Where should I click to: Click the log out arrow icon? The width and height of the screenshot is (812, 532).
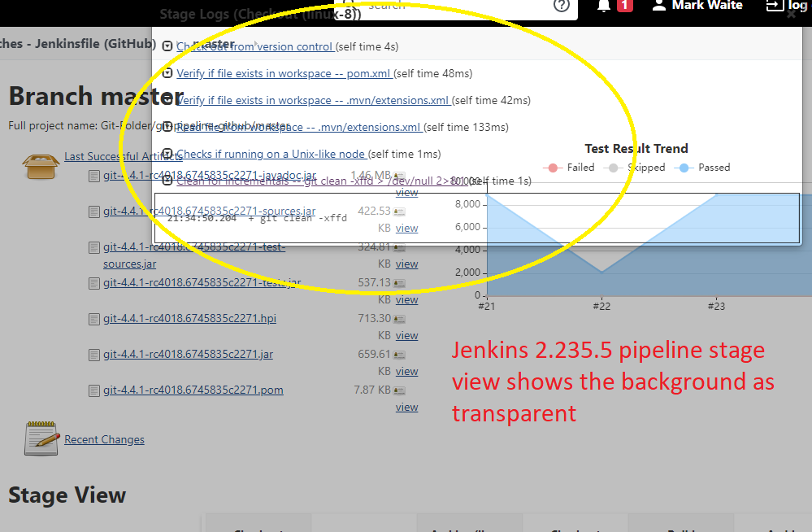point(775,6)
